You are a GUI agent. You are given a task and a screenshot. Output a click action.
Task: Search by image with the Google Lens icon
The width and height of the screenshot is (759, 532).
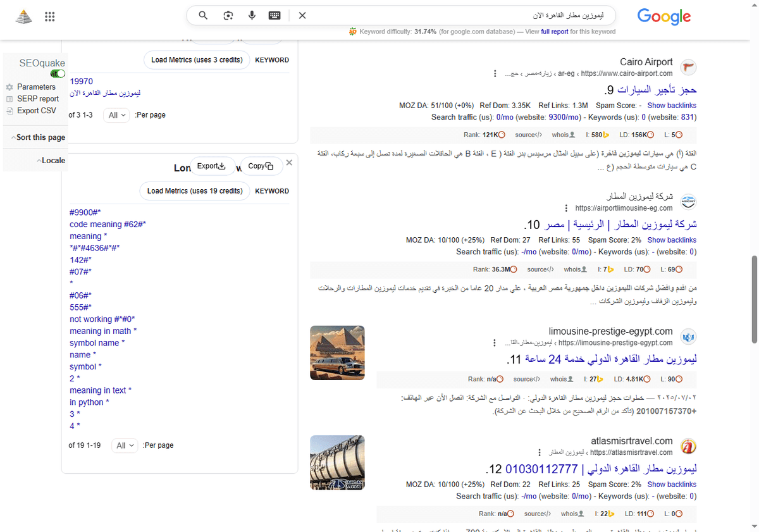(x=228, y=16)
